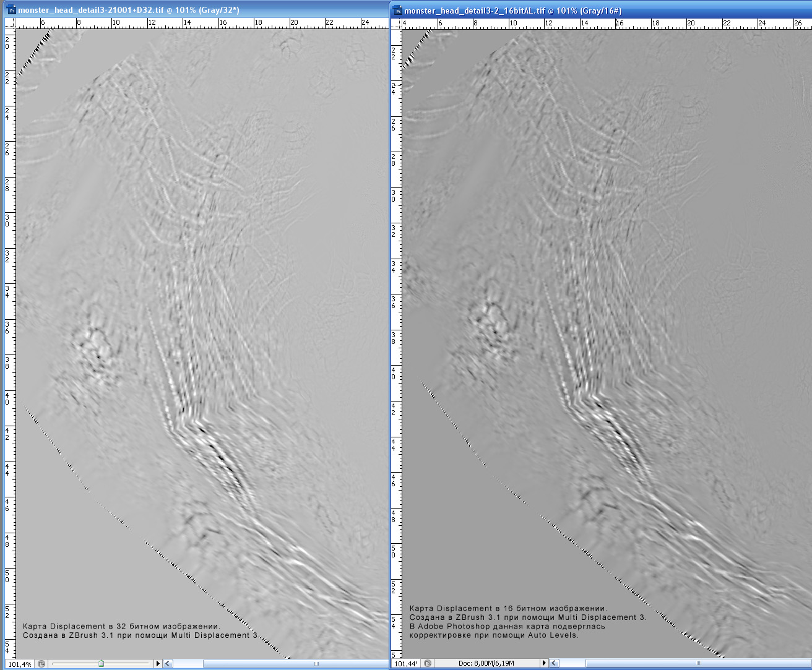
Task: Click the ruler origin corner of the left document
Action: click(x=9, y=23)
